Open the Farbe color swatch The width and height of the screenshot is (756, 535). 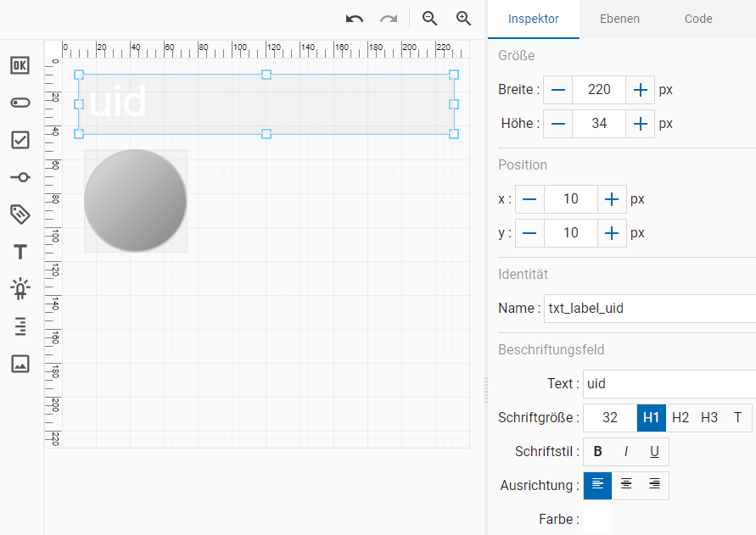pyautogui.click(x=597, y=519)
